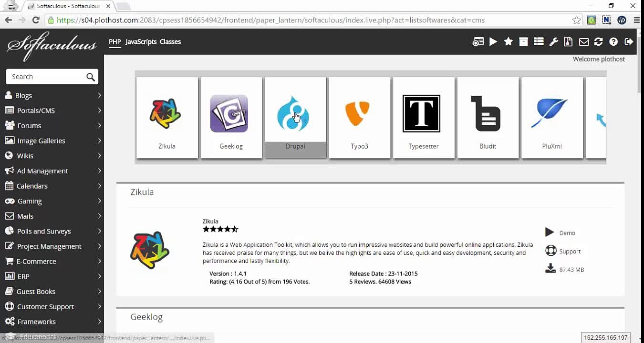Viewport: 644px width, 343px height.
Task: Click 'Welcome plothost' text
Action: click(599, 59)
